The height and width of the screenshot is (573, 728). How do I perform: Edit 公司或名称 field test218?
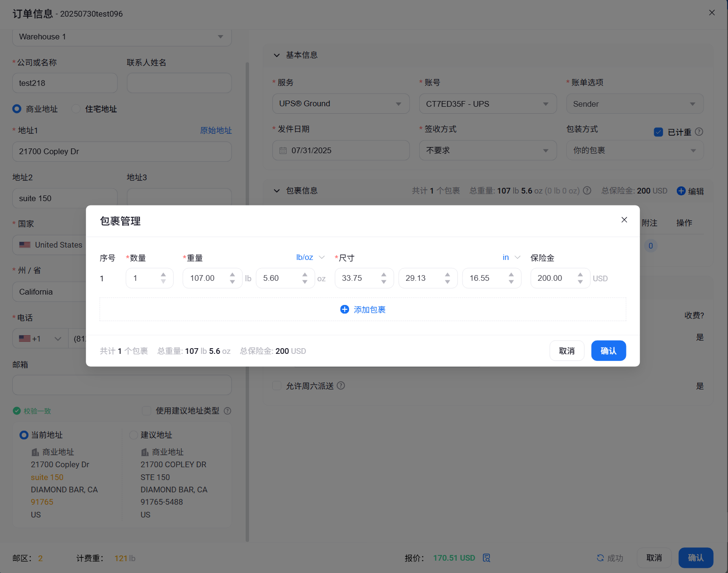[x=65, y=83]
